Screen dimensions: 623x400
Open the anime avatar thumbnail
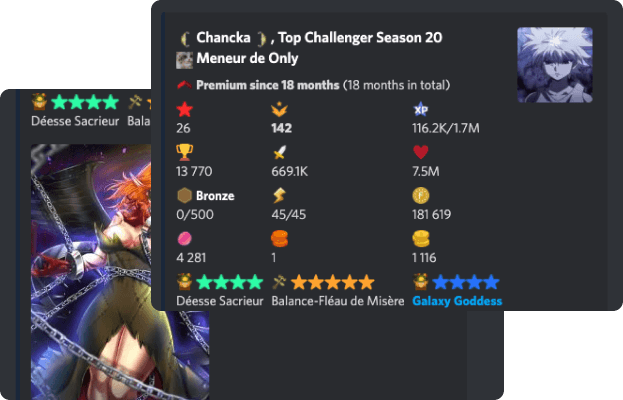[x=555, y=65]
